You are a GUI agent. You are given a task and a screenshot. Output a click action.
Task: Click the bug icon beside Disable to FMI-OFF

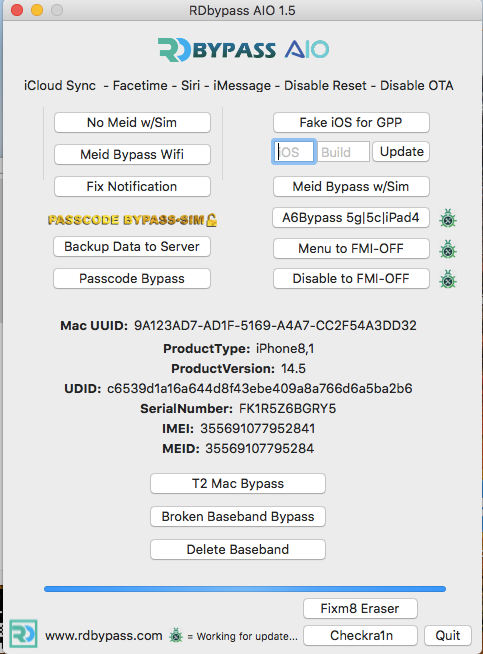[448, 279]
